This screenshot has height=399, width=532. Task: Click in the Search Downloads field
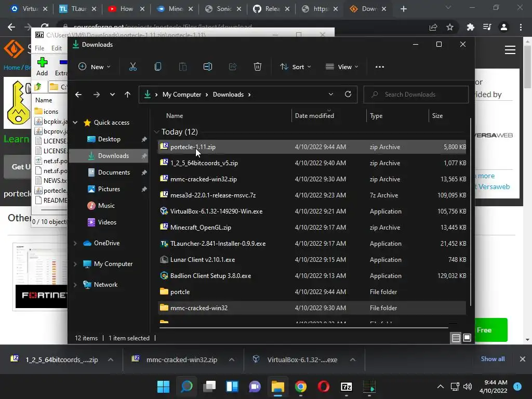click(416, 95)
